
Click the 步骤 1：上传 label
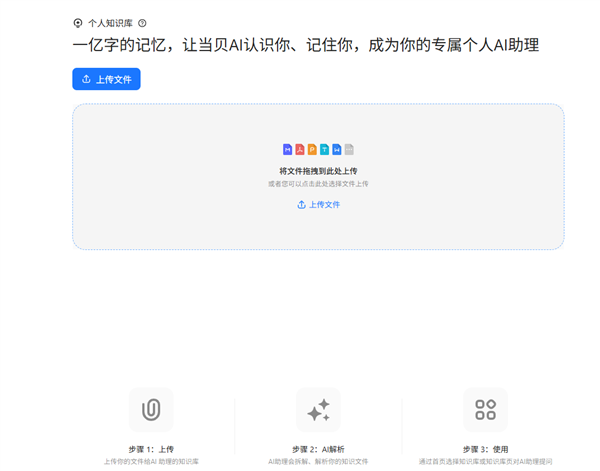(151, 449)
